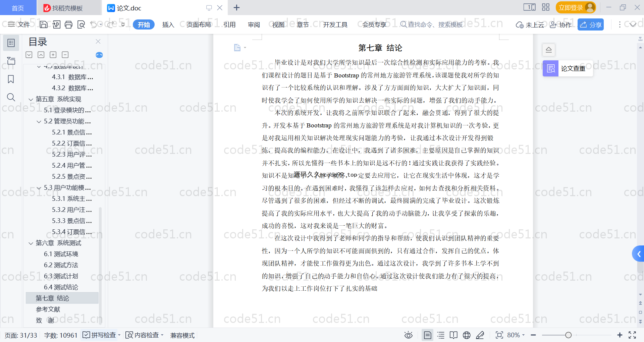Open the 文件 menu

click(19, 24)
